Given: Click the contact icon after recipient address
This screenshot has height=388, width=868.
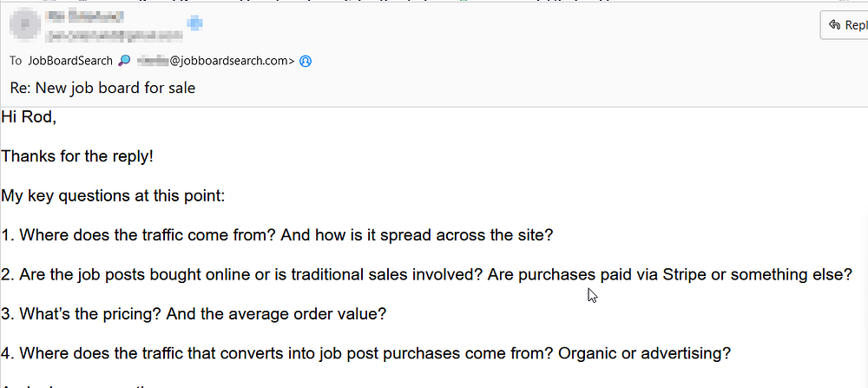Looking at the screenshot, I should 306,61.
